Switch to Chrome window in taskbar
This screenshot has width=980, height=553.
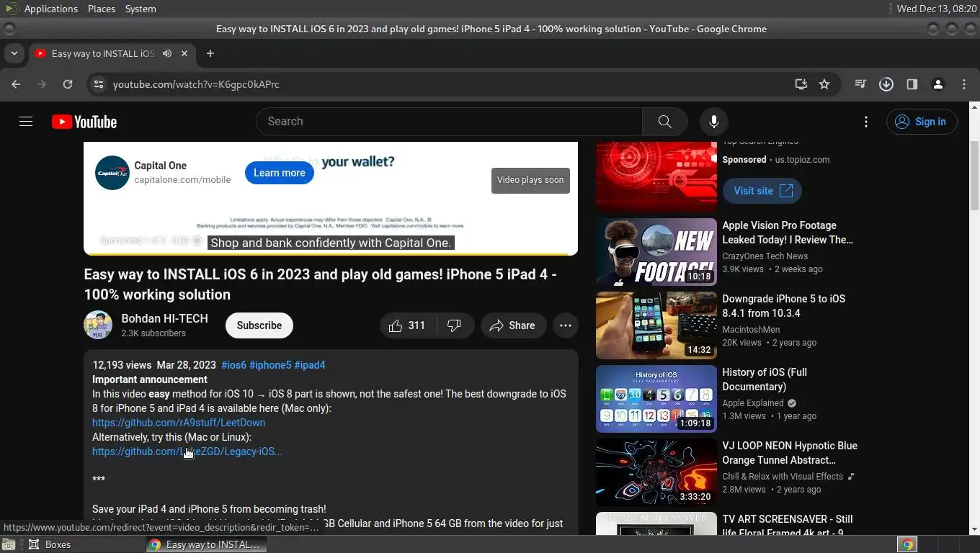pyautogui.click(x=206, y=545)
